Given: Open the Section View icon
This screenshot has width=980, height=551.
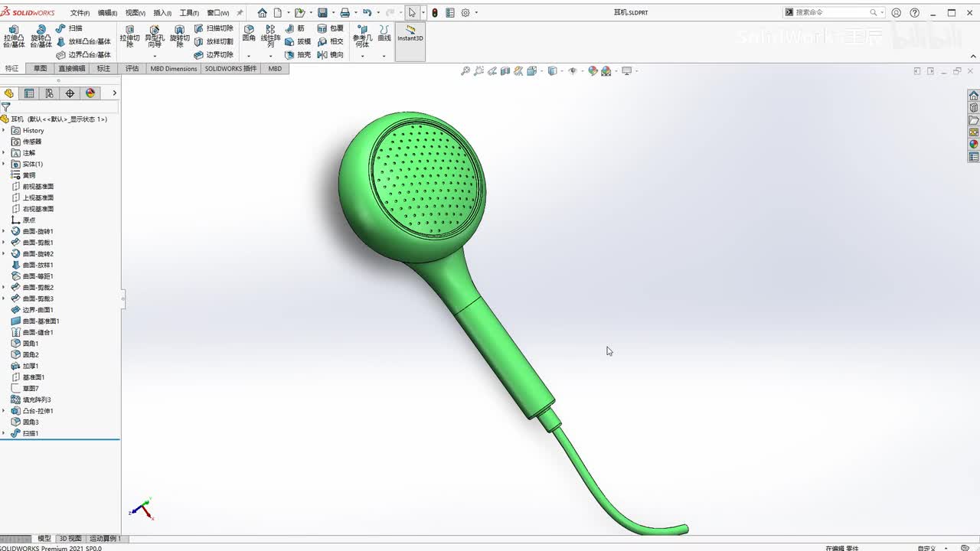Looking at the screenshot, I should tap(505, 71).
